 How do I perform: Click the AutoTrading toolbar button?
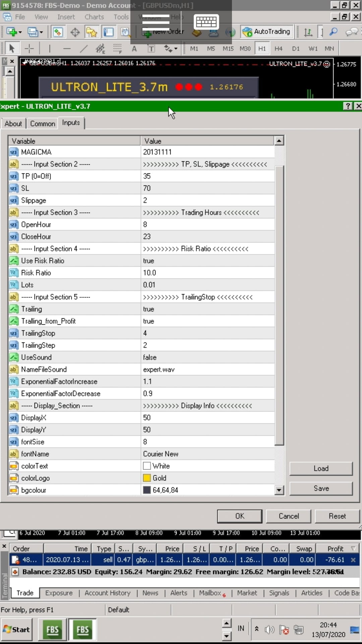267,32
